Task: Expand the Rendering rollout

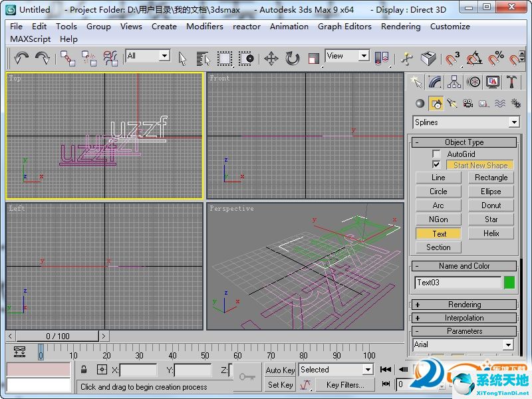Action: [x=464, y=305]
